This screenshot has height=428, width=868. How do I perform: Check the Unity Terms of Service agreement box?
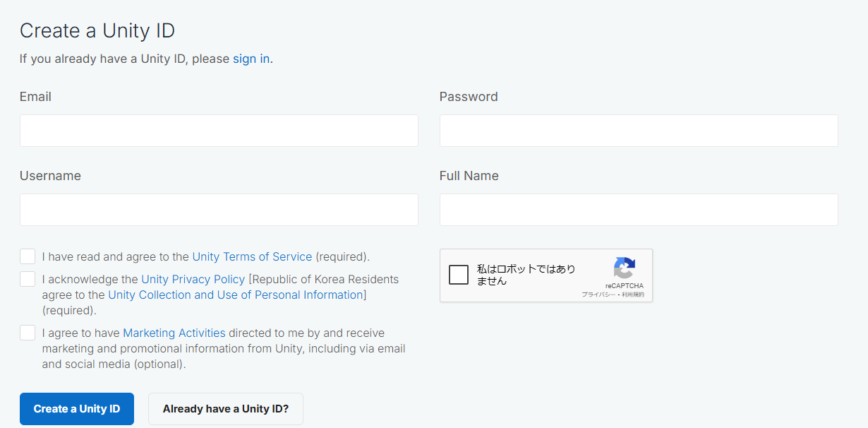pyautogui.click(x=28, y=256)
